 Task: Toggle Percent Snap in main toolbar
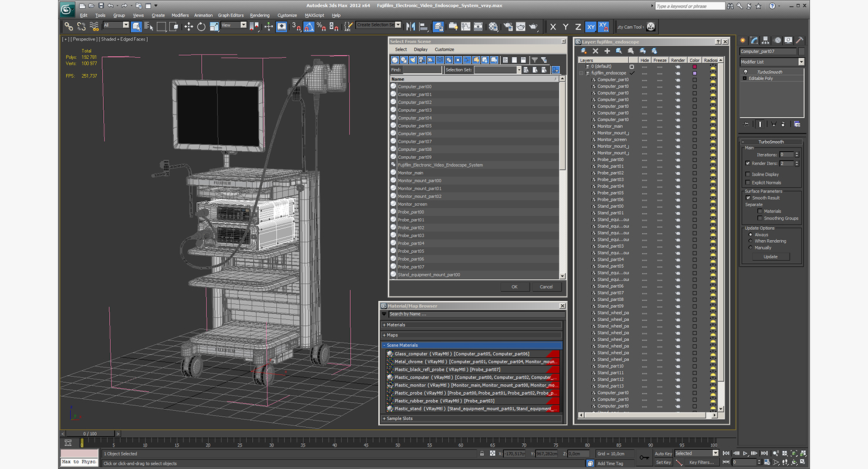point(321,26)
